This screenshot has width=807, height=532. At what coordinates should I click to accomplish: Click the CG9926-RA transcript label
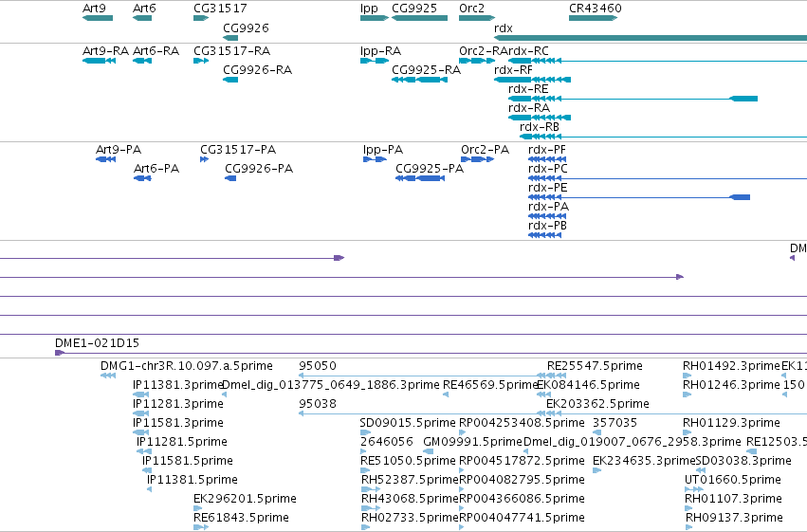[x=257, y=70]
